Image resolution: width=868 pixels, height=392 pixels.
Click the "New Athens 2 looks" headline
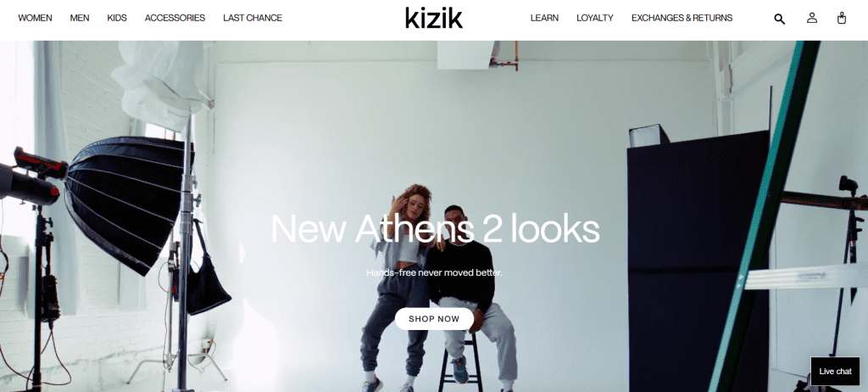pos(435,228)
